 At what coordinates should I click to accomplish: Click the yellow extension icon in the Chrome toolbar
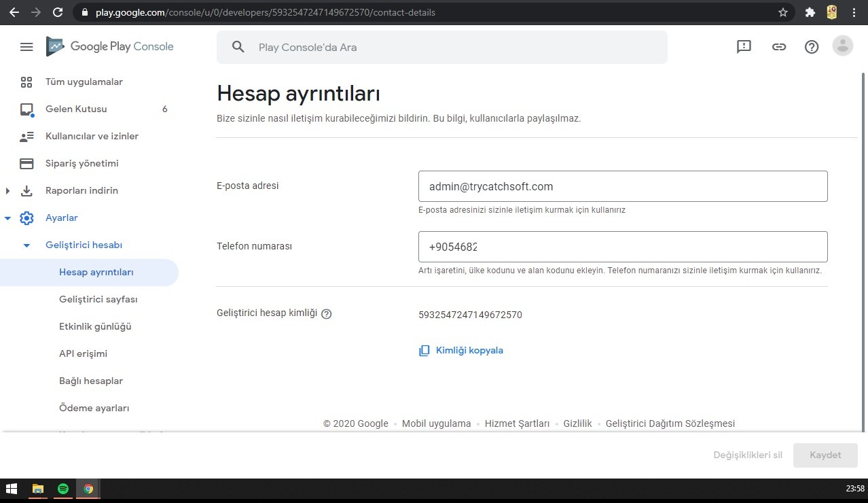pos(832,12)
